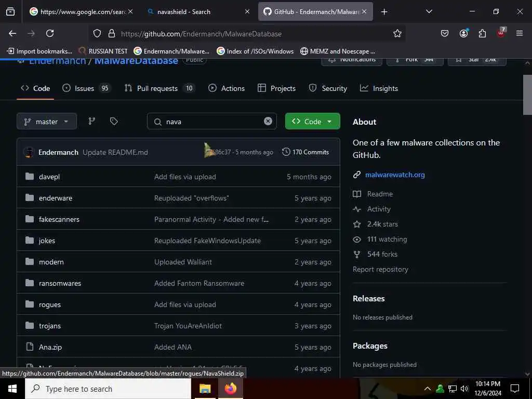Open the Releases heading link
The width and height of the screenshot is (532, 399).
pyautogui.click(x=369, y=299)
